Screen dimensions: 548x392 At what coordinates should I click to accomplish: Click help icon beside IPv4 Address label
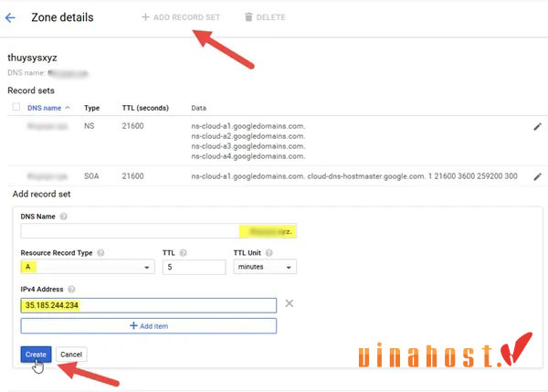coord(72,288)
